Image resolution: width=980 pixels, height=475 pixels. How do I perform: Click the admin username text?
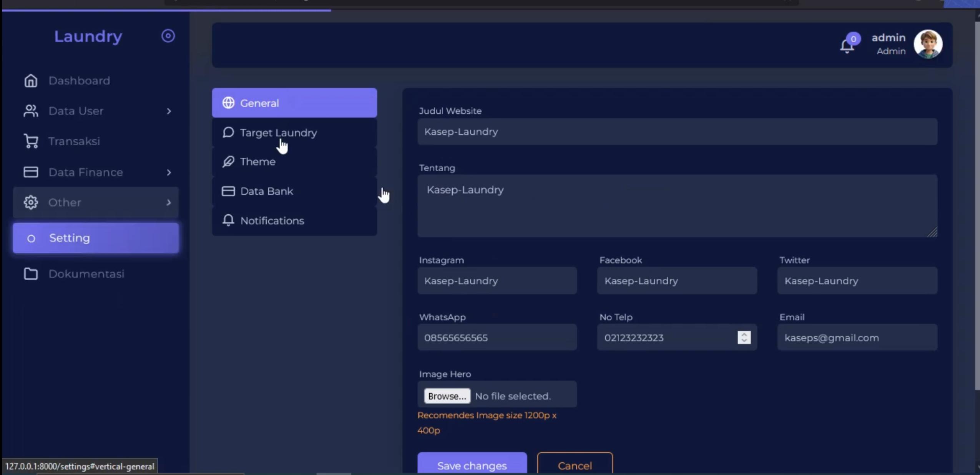point(888,38)
